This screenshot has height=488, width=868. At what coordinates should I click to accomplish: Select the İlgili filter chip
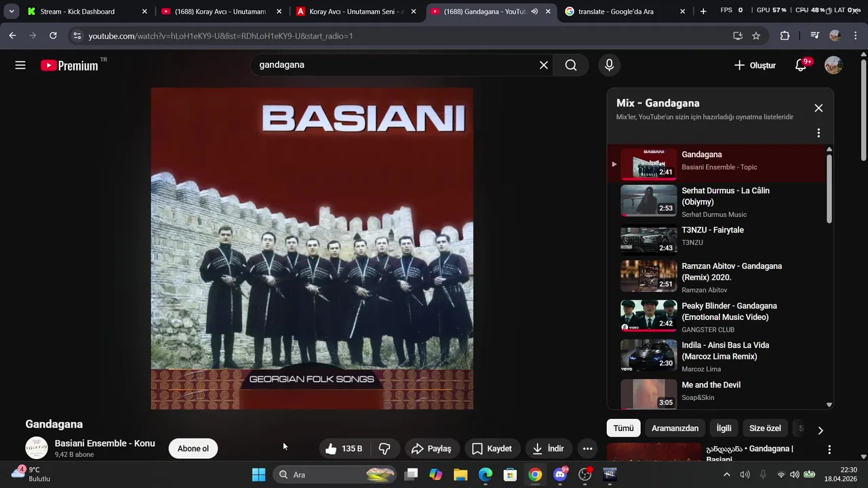coord(724,428)
